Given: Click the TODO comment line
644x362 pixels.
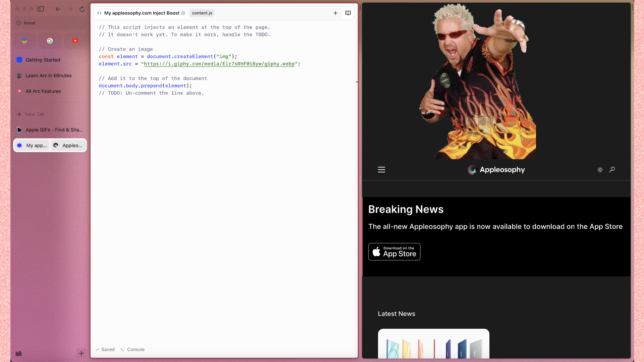Looking at the screenshot, I should click(151, 93).
